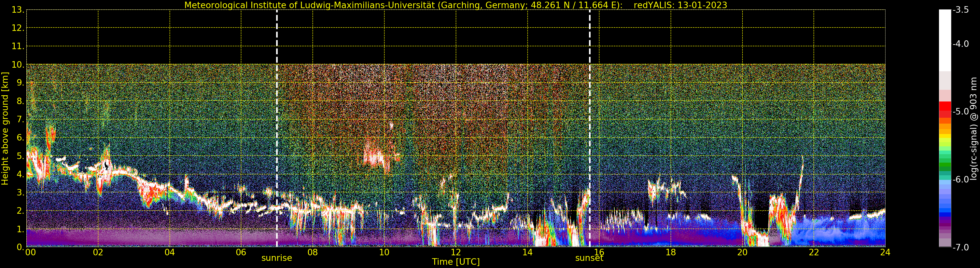Click the 'sunrise' label below the time axis
Screen dimensions: 980x268
point(276,258)
